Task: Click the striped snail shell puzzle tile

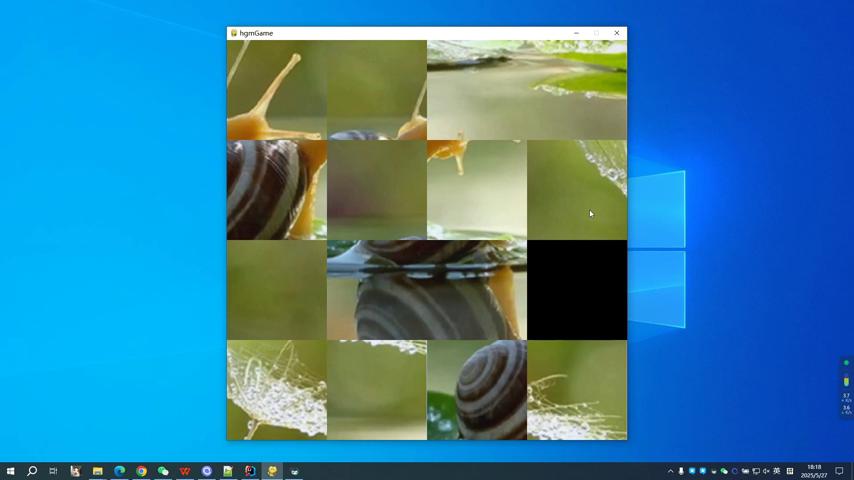Action: click(x=276, y=190)
